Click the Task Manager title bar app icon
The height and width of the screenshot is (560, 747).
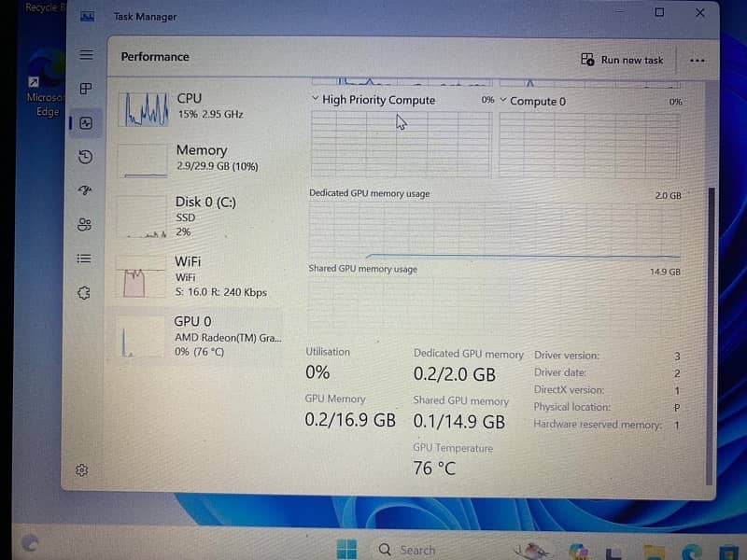click(x=87, y=17)
